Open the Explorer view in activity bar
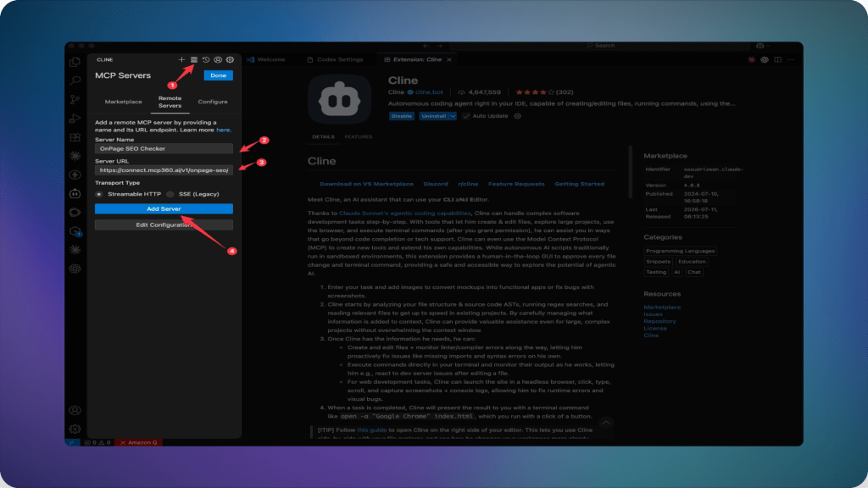Screen dimensions: 868x488 point(75,62)
